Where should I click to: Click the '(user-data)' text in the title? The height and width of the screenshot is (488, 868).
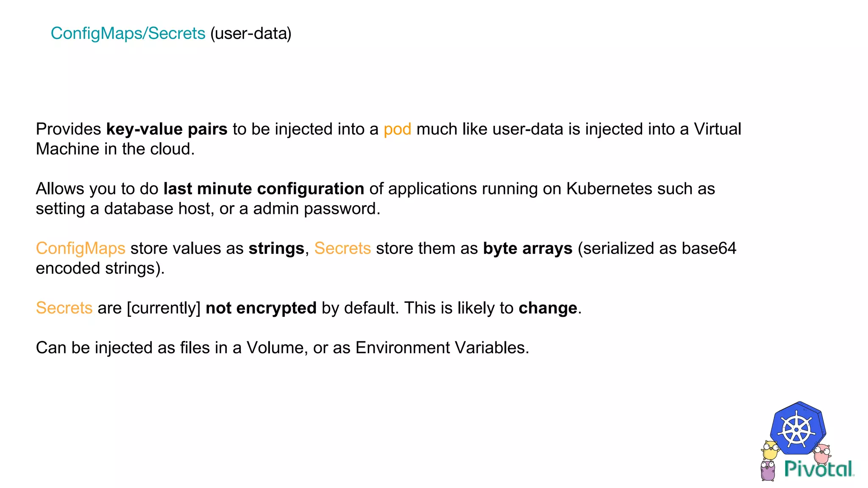251,33
